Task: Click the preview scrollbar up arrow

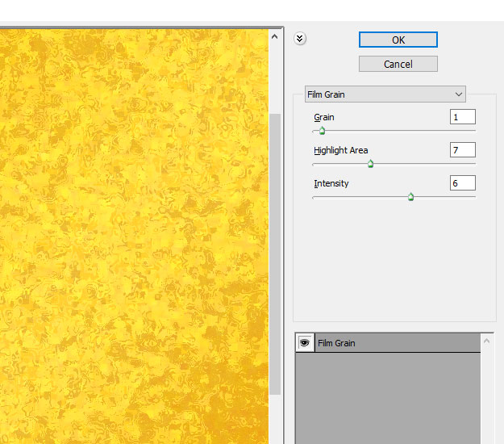Action: point(275,36)
